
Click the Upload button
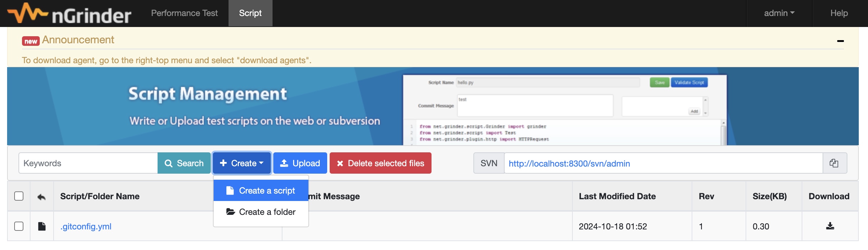coord(300,163)
